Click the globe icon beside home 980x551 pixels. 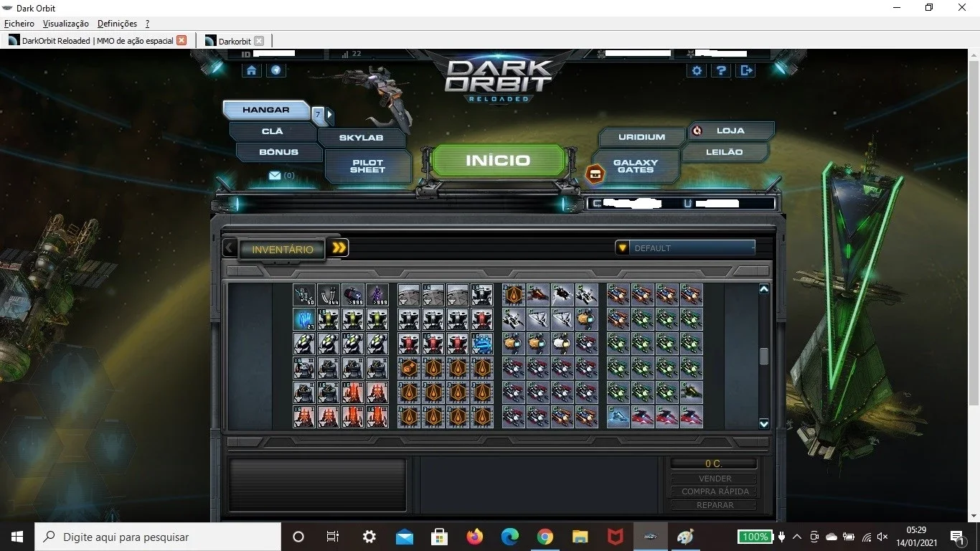coord(276,70)
